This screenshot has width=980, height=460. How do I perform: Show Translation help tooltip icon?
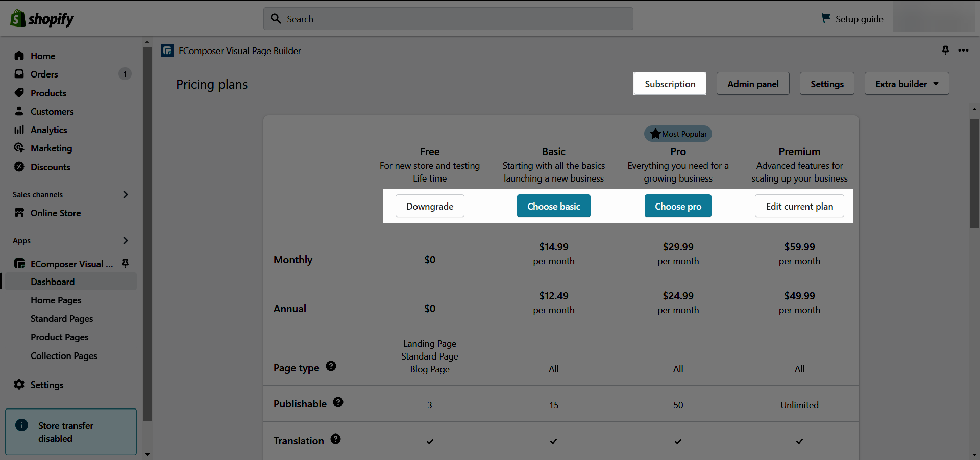(335, 439)
